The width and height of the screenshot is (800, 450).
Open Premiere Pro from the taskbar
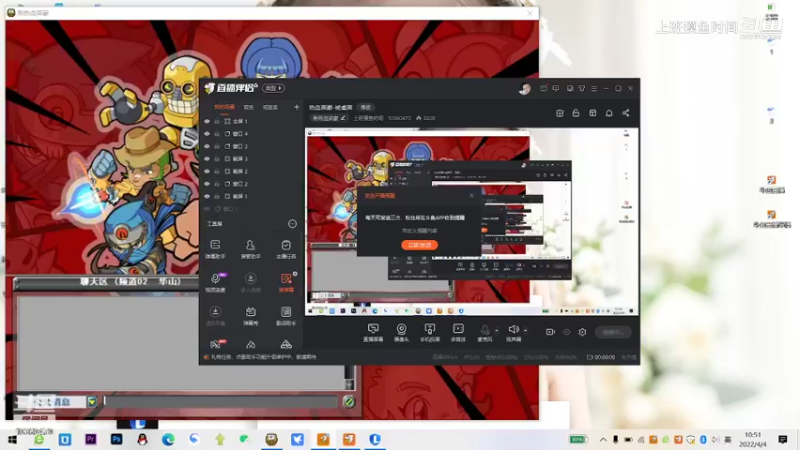pyautogui.click(x=90, y=439)
